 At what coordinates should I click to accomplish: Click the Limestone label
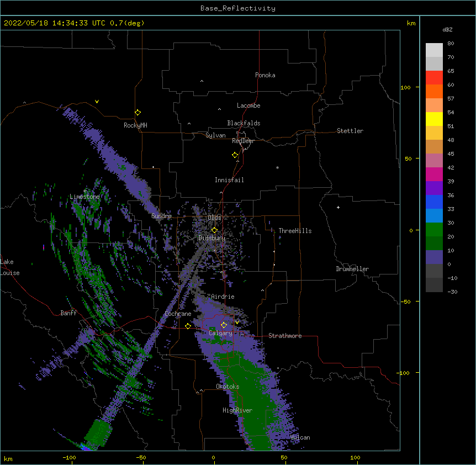[x=84, y=197]
